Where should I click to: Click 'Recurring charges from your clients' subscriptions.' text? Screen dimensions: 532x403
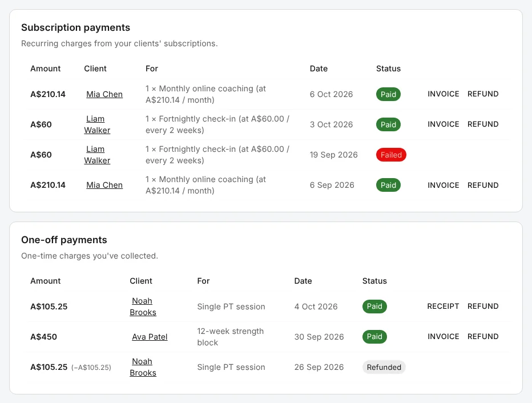119,43
